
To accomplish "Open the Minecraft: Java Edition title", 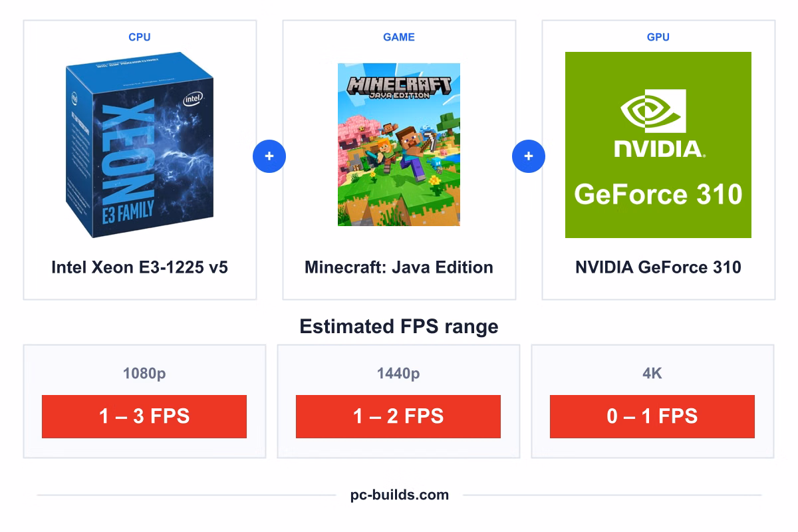I will point(399,267).
